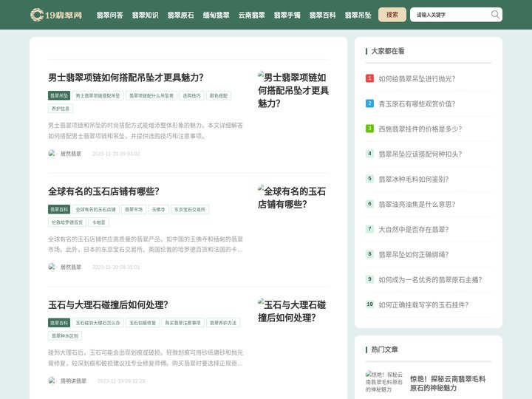Click the 选购技巧 tag
This screenshot has width=532, height=399.
pos(191,95)
